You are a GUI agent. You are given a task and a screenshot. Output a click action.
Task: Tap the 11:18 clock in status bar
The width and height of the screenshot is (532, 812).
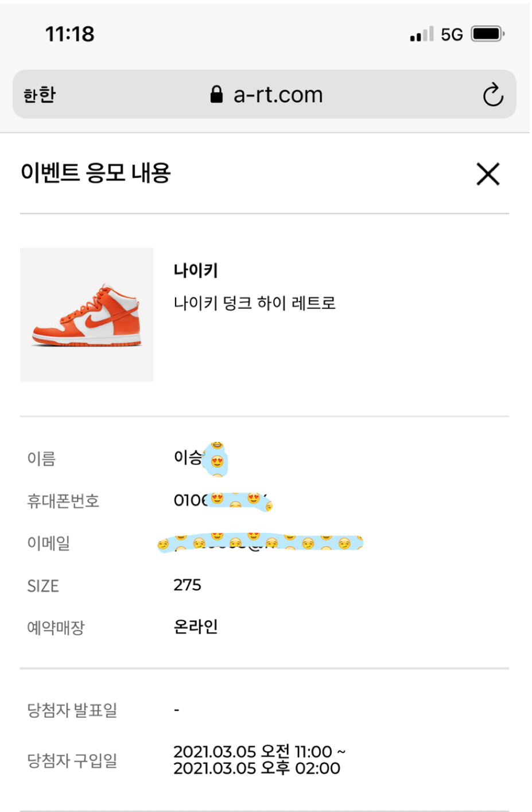click(x=69, y=34)
